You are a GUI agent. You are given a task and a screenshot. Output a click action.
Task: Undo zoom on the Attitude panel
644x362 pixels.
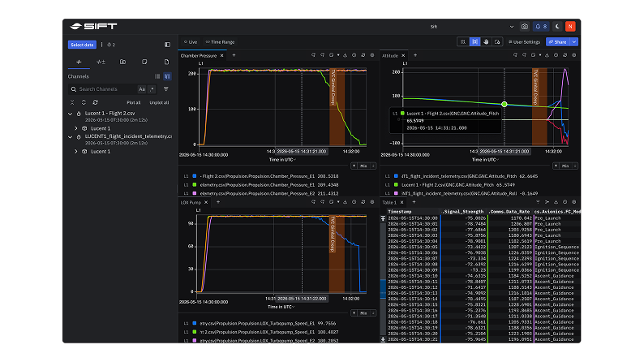515,55
